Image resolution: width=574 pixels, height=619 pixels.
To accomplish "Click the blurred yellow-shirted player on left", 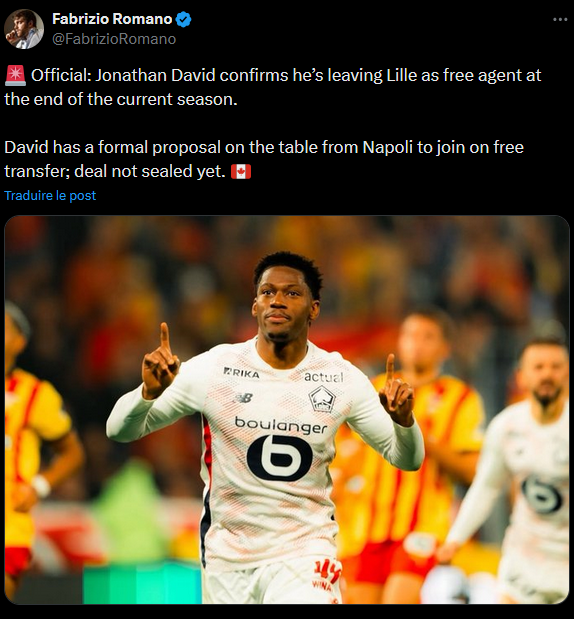I will pos(36,446).
